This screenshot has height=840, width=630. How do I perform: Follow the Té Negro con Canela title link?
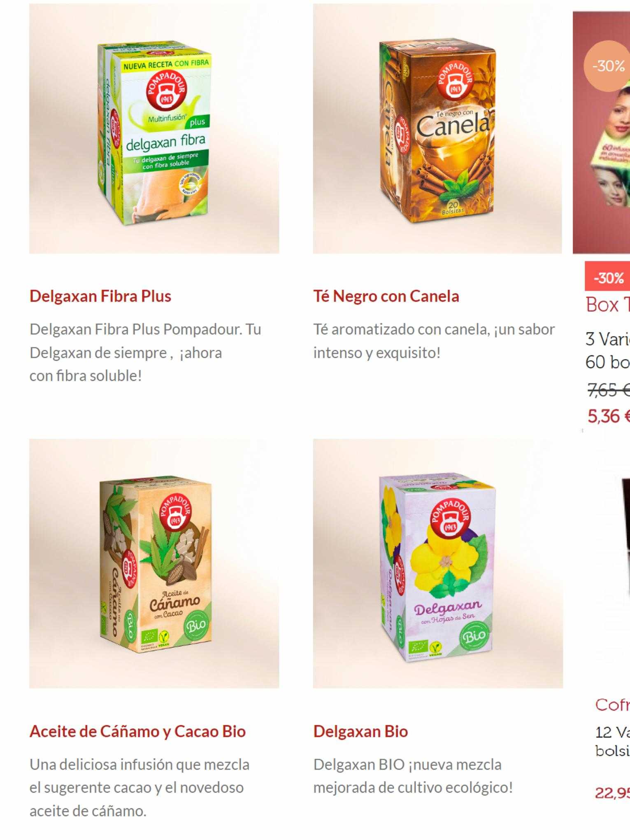[386, 296]
